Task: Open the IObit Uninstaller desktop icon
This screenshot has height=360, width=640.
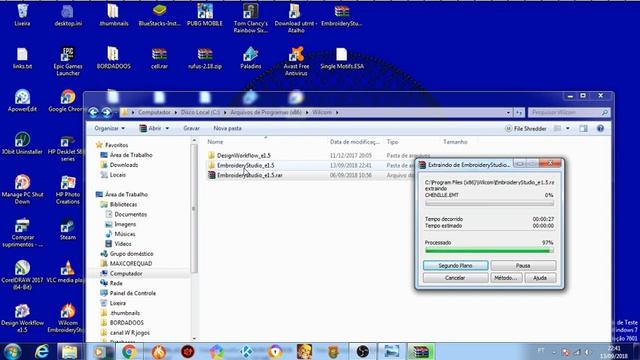Action: click(22, 143)
